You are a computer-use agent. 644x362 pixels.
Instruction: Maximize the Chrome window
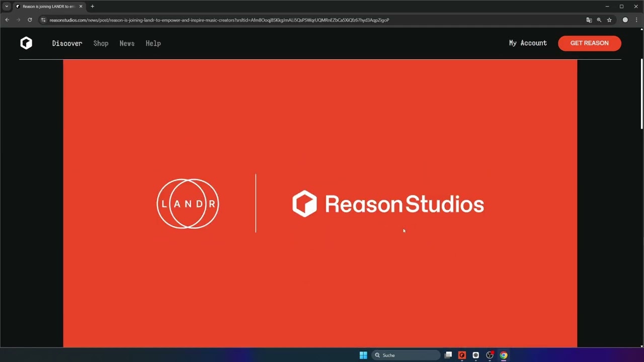pyautogui.click(x=621, y=7)
